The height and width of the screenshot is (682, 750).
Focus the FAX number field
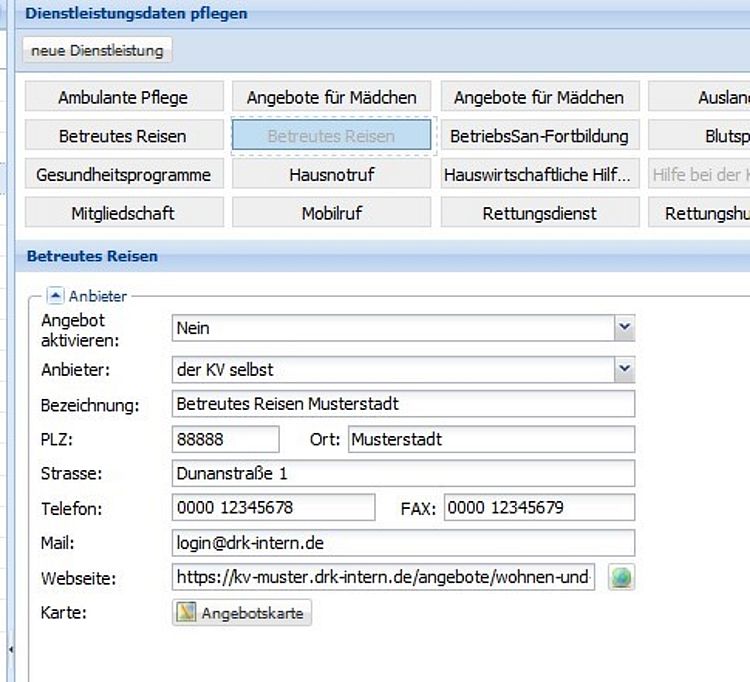(539, 508)
